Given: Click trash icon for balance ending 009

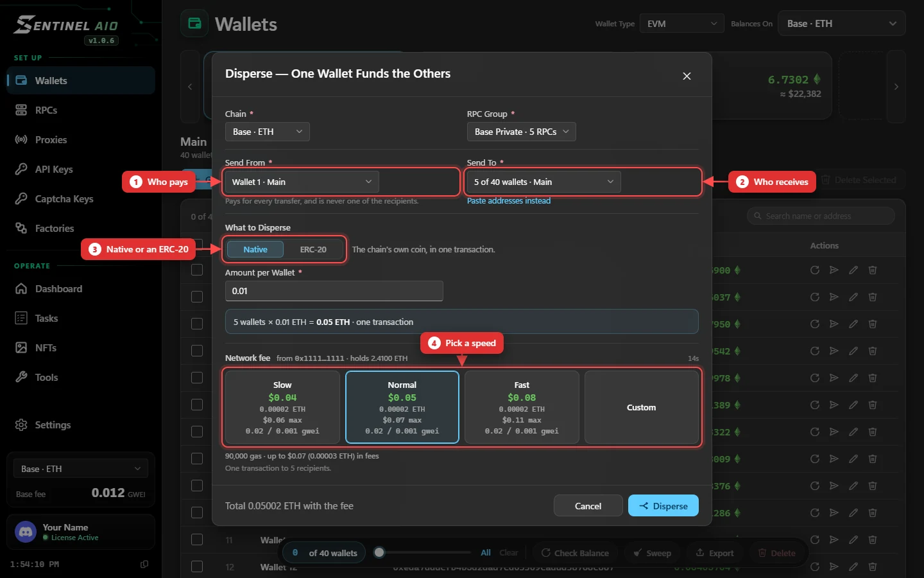Looking at the screenshot, I should click(873, 459).
